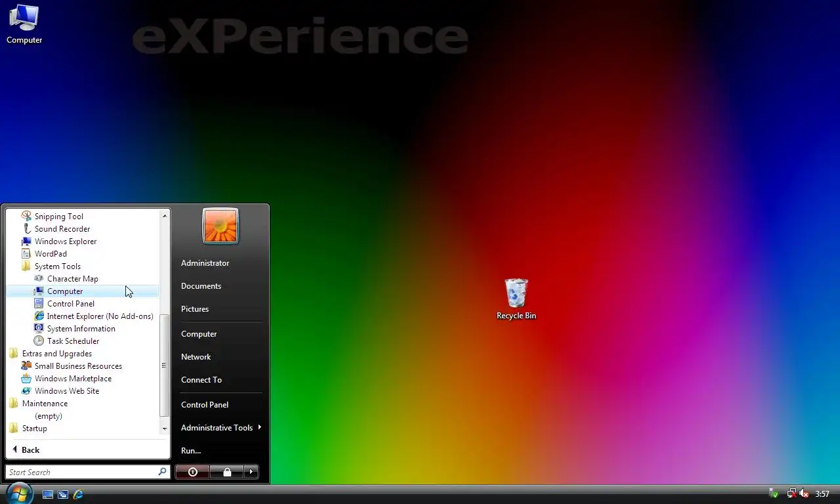
Task: Open Documents from right pane
Action: 201,286
